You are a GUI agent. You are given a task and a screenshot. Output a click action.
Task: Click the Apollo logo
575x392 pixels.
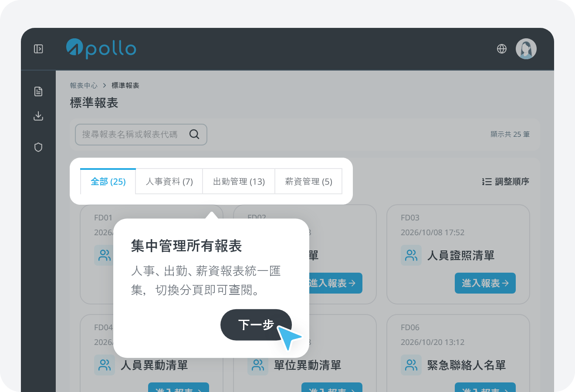click(101, 48)
